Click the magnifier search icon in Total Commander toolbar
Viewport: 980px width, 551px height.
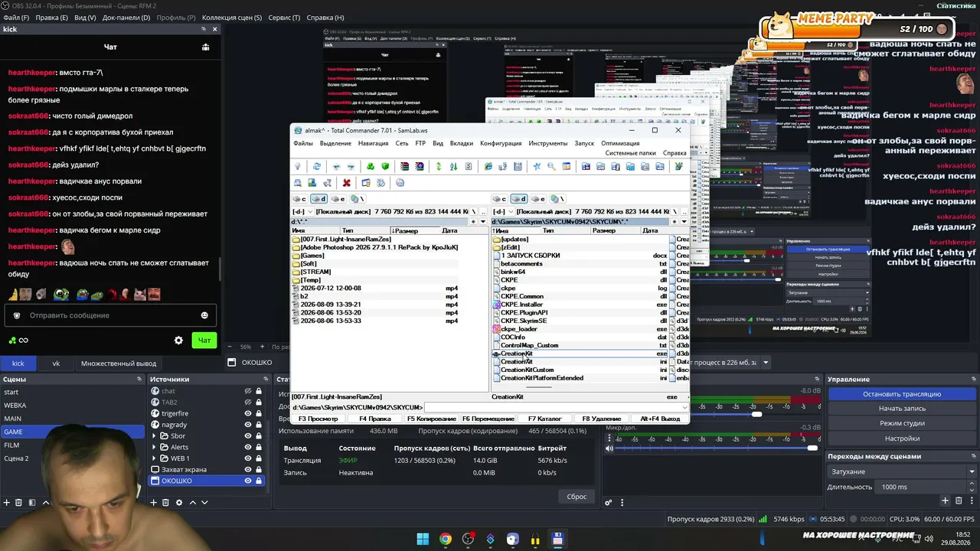pos(551,166)
